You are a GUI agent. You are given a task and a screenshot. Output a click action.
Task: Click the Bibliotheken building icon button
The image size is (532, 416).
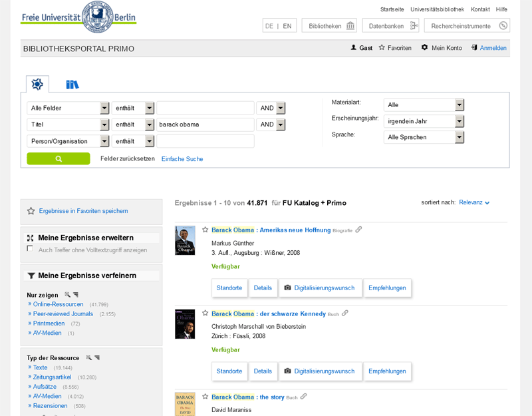(x=329, y=26)
